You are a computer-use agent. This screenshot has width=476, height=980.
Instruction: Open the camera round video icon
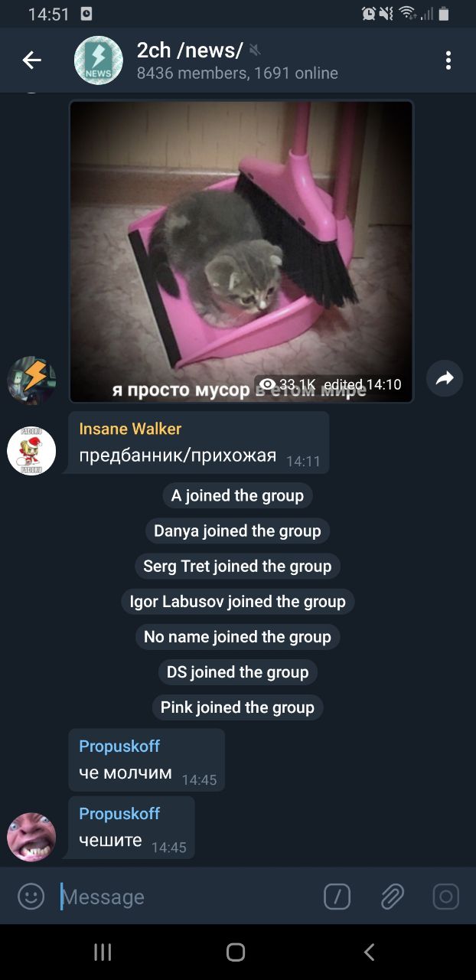coord(445,897)
